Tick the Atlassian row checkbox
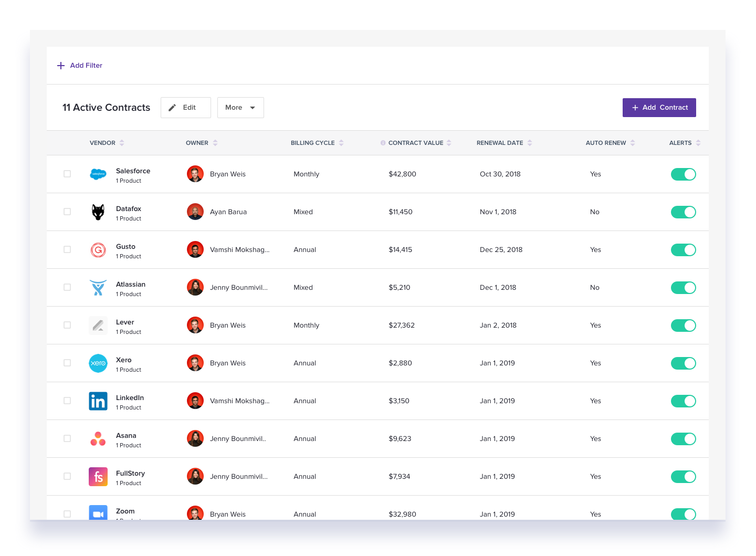The image size is (756, 556). [x=67, y=287]
